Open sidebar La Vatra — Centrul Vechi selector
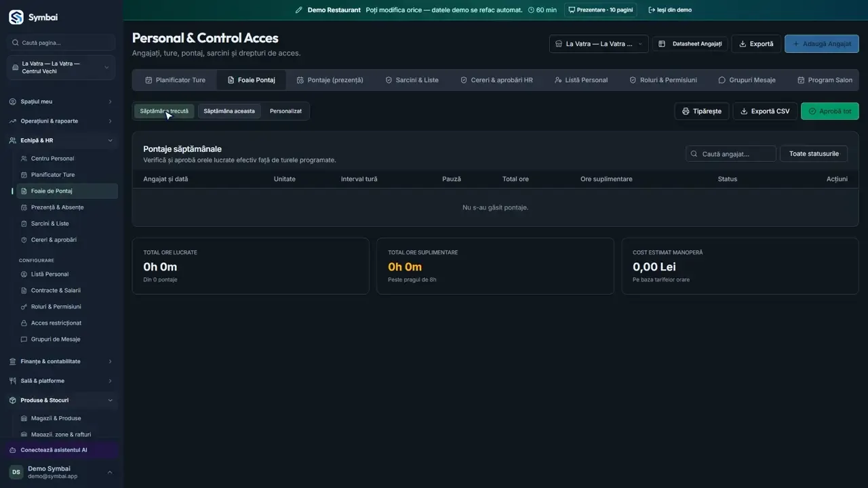 pyautogui.click(x=61, y=68)
